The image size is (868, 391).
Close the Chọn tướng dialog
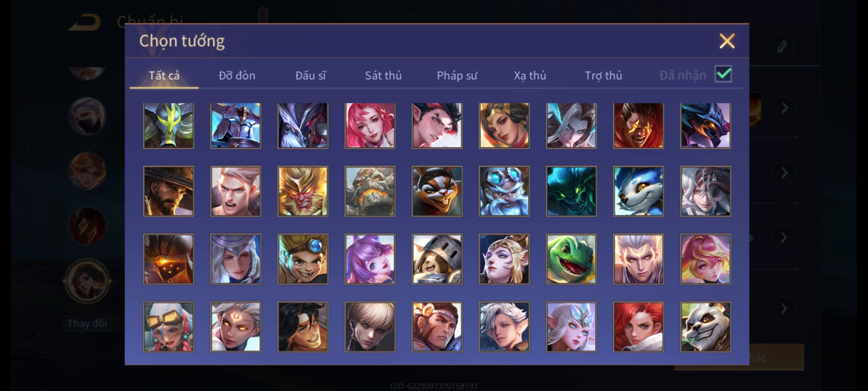[727, 41]
